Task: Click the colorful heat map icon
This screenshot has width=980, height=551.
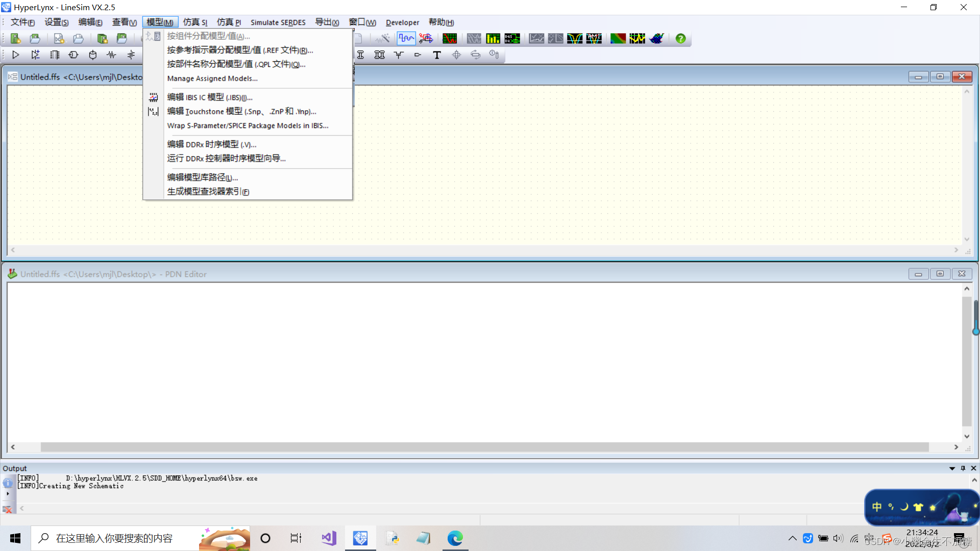Action: point(618,38)
